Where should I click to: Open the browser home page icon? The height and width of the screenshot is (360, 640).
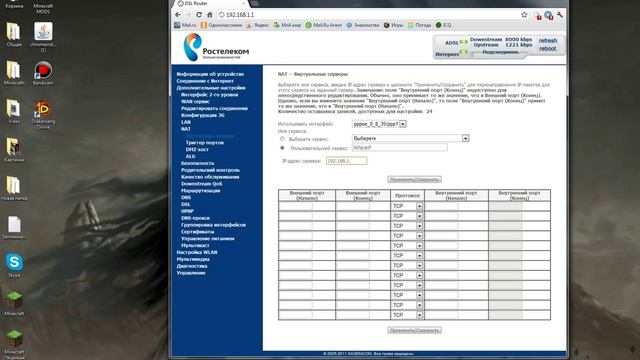point(209,15)
